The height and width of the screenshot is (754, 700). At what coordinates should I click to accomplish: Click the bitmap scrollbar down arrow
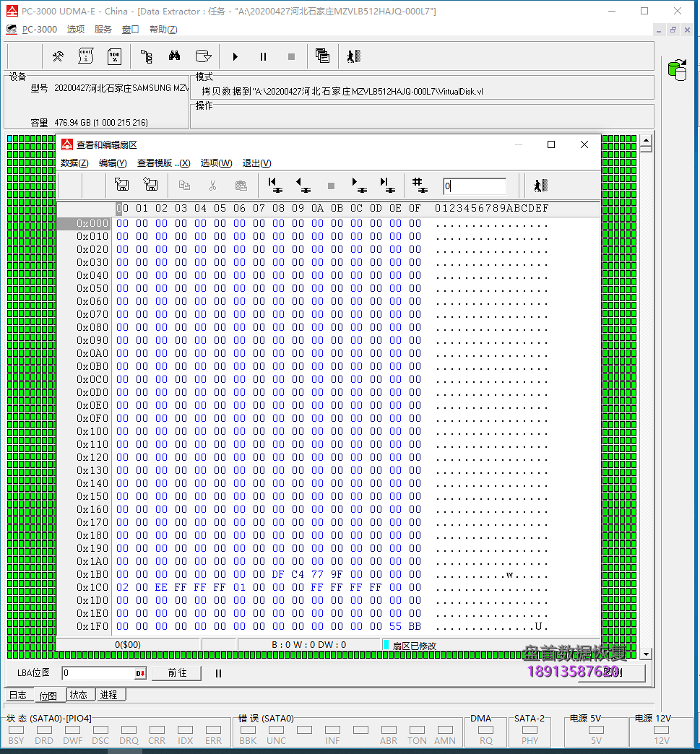646,654
